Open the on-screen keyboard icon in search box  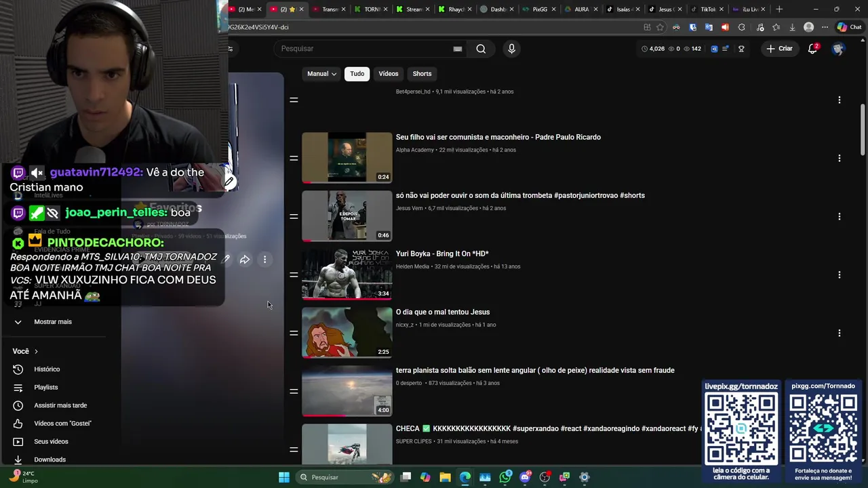[458, 49]
